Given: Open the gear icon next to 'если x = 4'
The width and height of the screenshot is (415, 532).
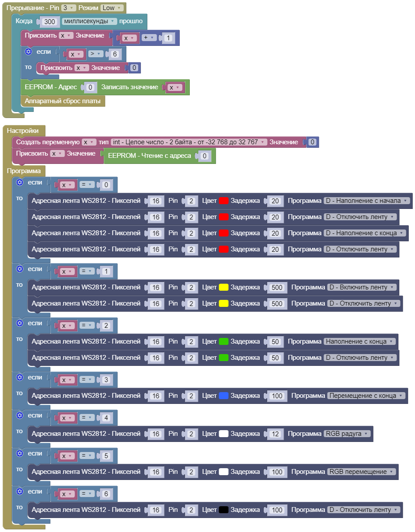Looking at the screenshot, I should click(20, 415).
